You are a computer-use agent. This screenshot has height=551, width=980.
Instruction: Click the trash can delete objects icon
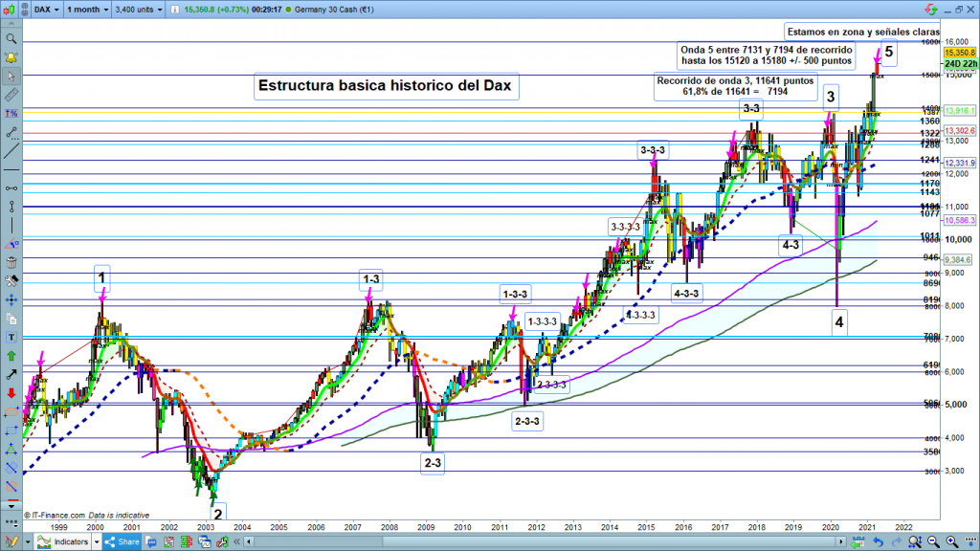pos(11,262)
